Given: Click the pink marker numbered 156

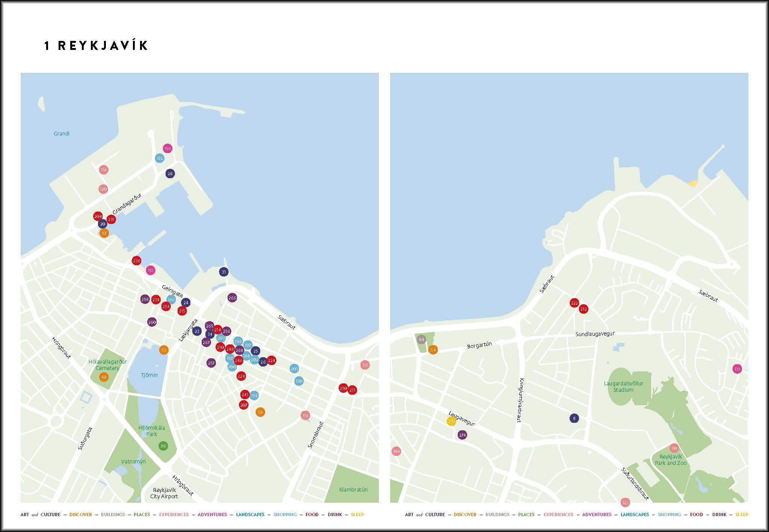Looking at the screenshot, I should [x=167, y=149].
